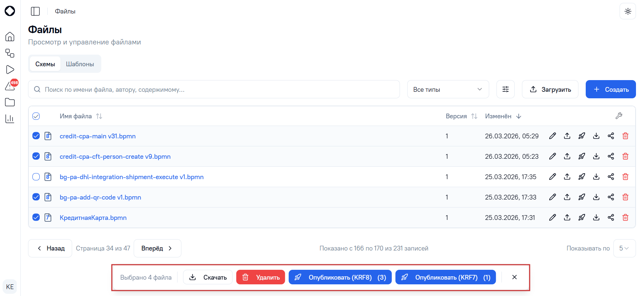This screenshot has height=296, width=644.
Task: Open the filter settings sliders icon
Action: click(x=506, y=89)
